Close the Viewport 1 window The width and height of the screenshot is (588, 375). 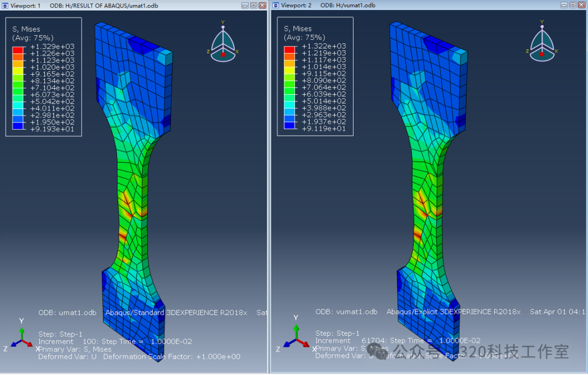coord(262,5)
